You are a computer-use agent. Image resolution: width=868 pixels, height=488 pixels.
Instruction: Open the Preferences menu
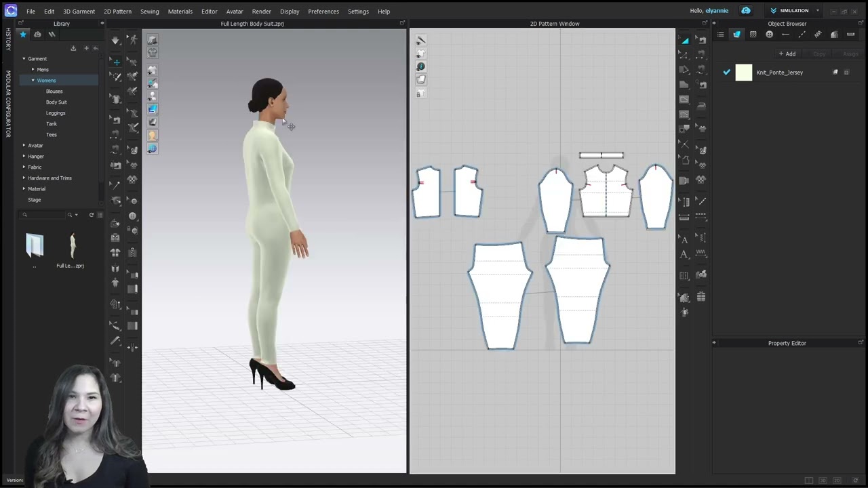coord(323,12)
